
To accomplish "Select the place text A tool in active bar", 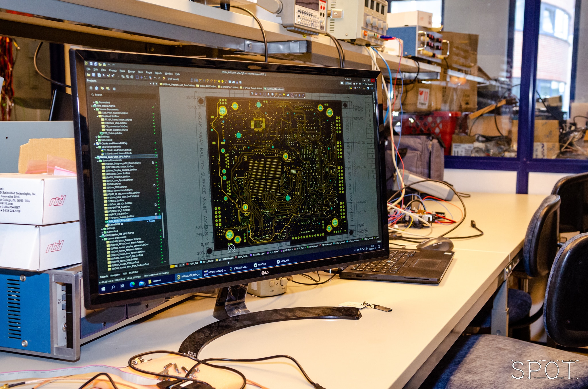I will tap(299, 95).
